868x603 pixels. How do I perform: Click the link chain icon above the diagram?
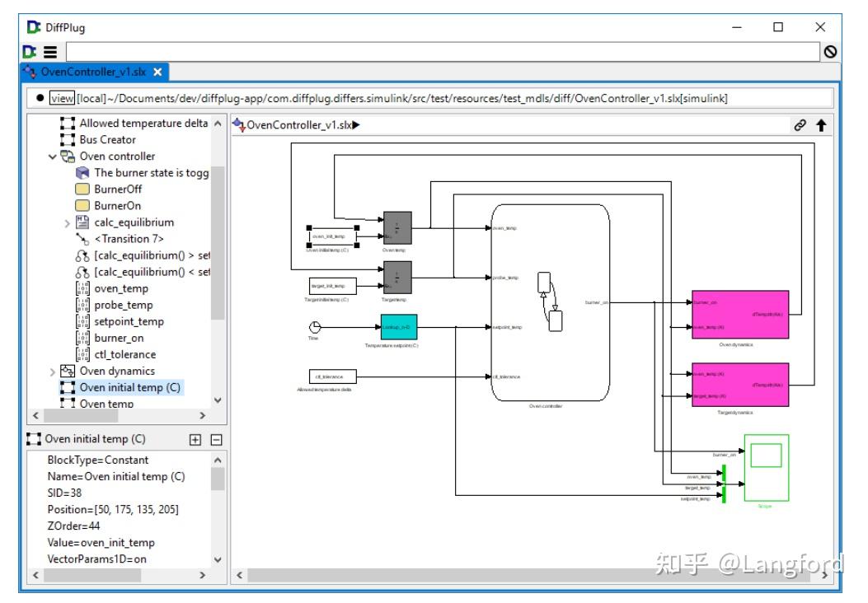800,125
